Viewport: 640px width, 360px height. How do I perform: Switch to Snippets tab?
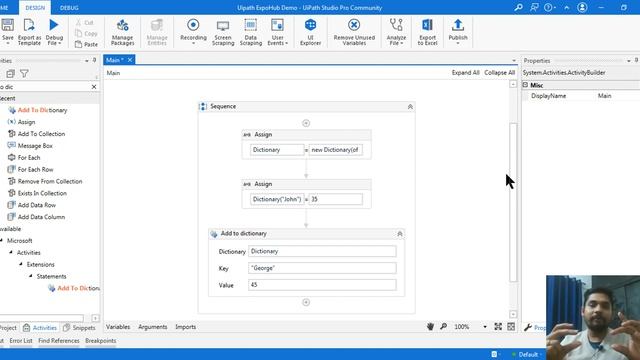click(79, 328)
